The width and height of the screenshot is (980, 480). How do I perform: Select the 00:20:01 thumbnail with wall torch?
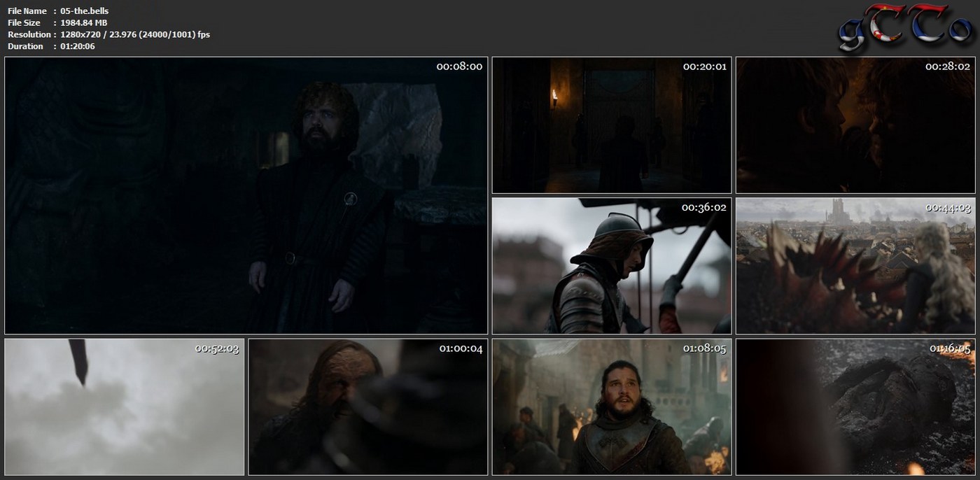click(x=612, y=125)
